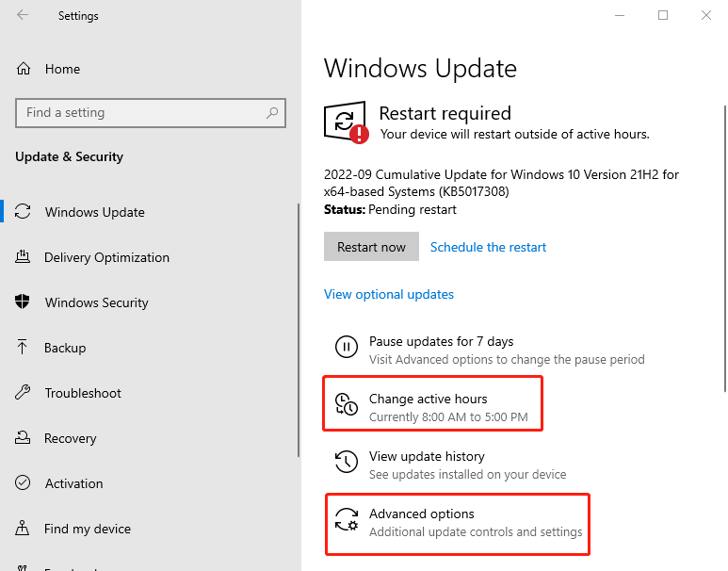Select Pause updates for 7 days
The height and width of the screenshot is (571, 728).
[x=441, y=341]
